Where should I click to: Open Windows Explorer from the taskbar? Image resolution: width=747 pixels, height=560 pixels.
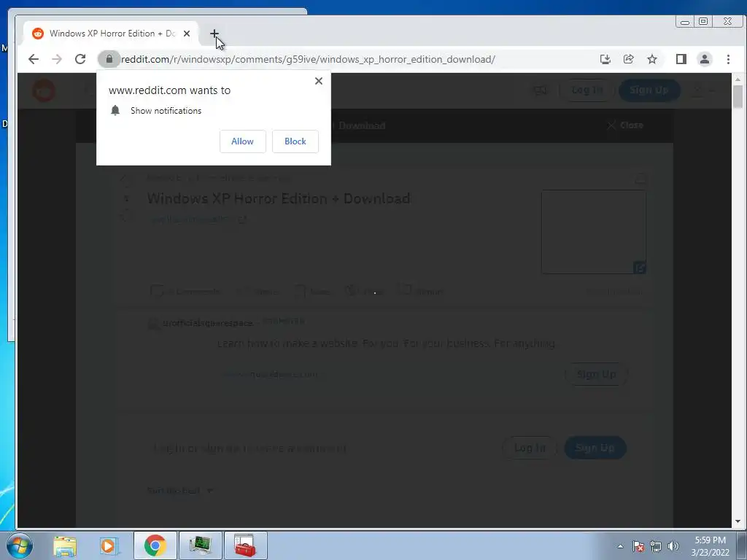coord(65,545)
